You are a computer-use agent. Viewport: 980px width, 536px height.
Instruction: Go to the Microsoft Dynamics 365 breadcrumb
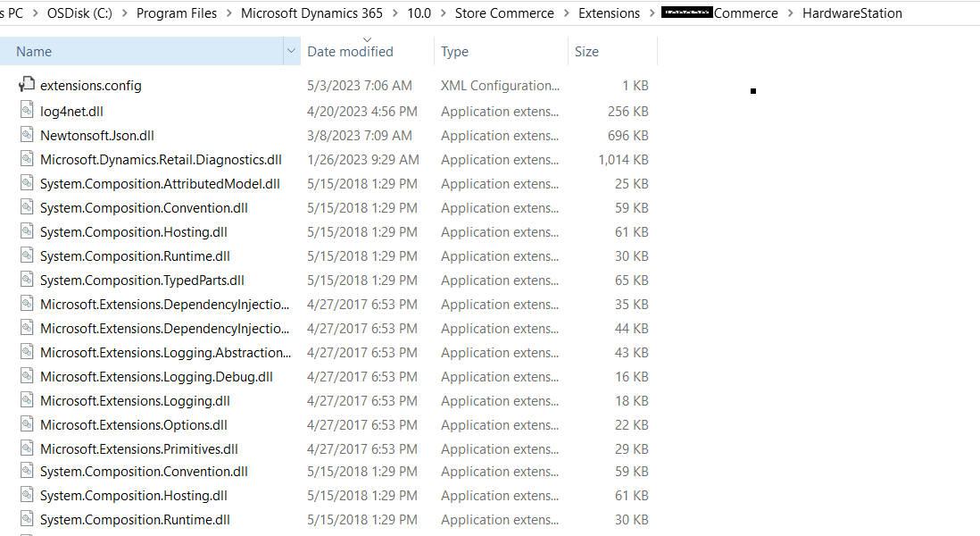311,13
